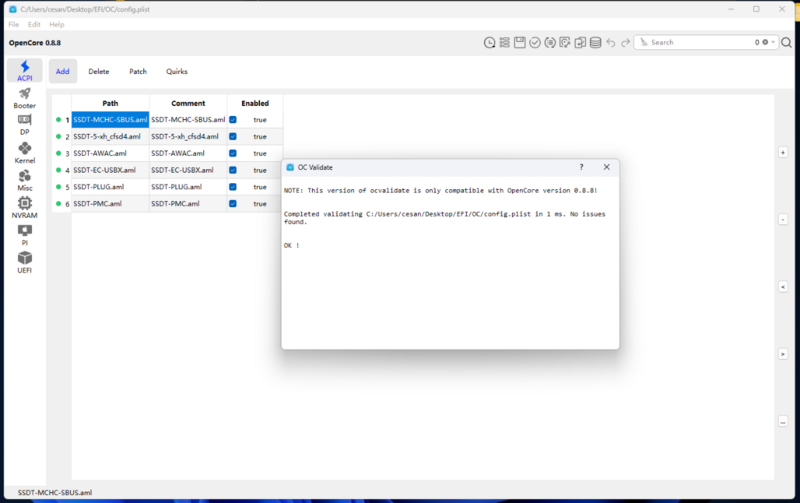Run OC Validate checkmark icon
The height and width of the screenshot is (503, 800).
pyautogui.click(x=535, y=43)
